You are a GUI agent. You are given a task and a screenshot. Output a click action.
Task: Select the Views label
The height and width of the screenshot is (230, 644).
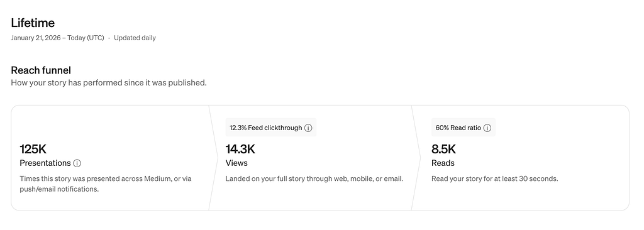pyautogui.click(x=236, y=163)
